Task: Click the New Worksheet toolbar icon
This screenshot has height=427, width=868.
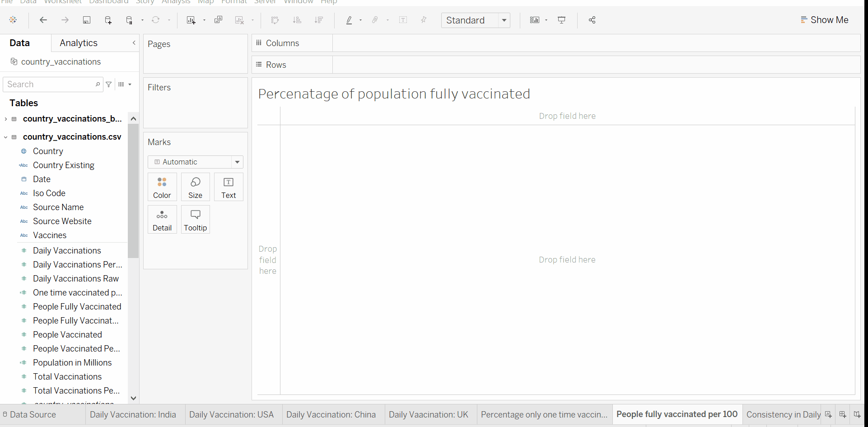Action: [x=191, y=20]
